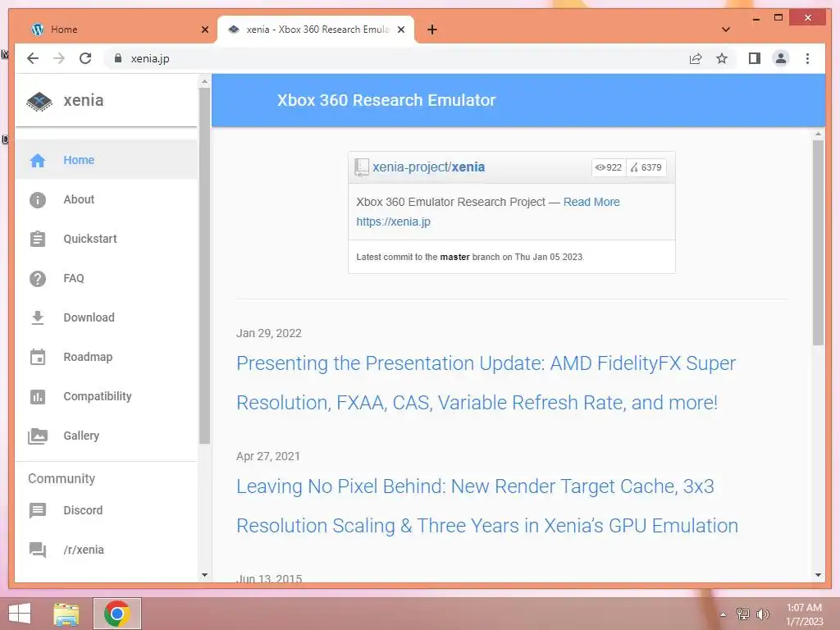Open Chrome three-dot menu
Image resolution: width=840 pixels, height=630 pixels.
click(807, 58)
